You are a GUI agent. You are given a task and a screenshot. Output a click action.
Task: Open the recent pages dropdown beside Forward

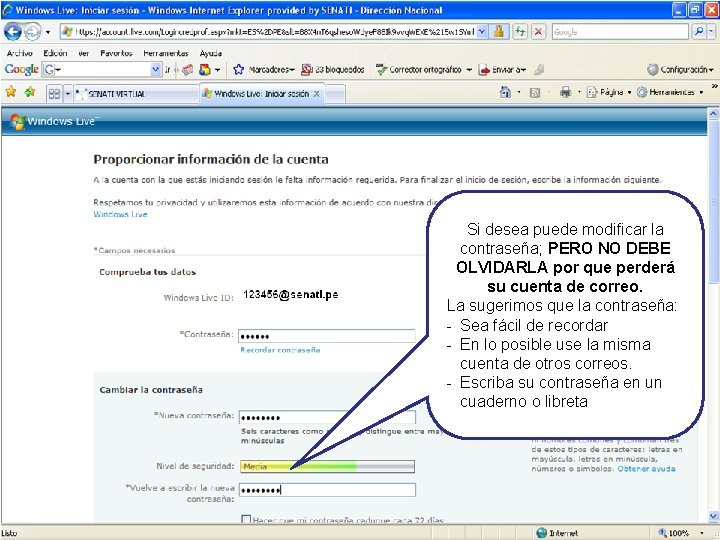click(48, 32)
